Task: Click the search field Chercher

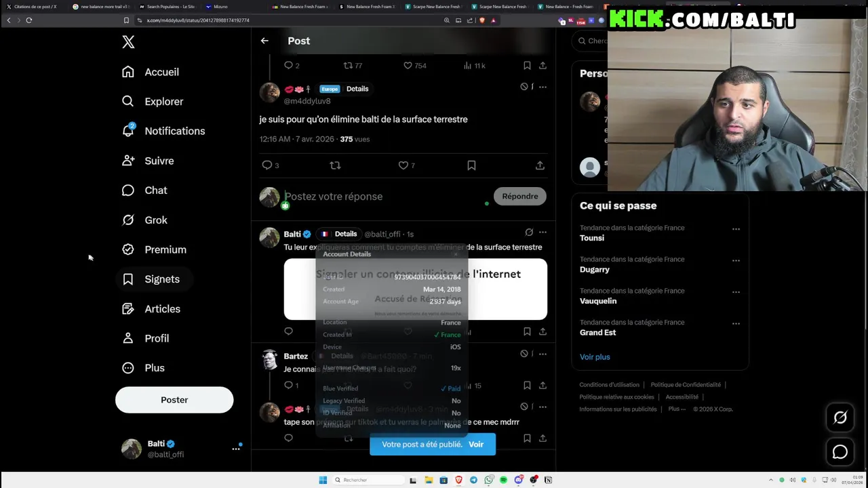Action: click(590, 41)
